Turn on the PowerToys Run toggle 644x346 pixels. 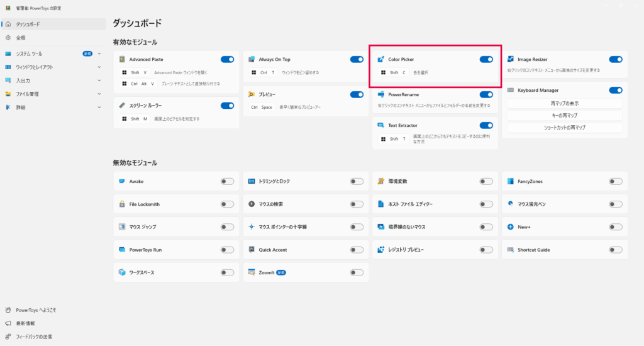click(x=227, y=249)
